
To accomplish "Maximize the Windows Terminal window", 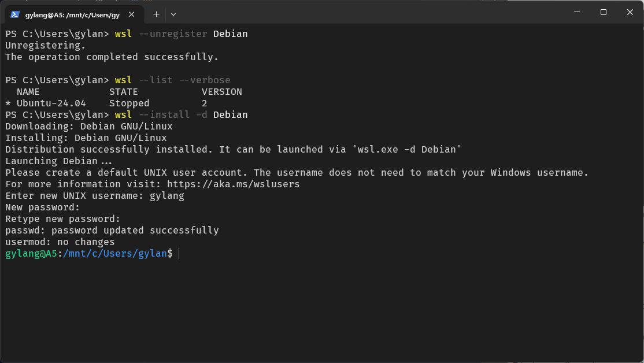I will (x=603, y=12).
